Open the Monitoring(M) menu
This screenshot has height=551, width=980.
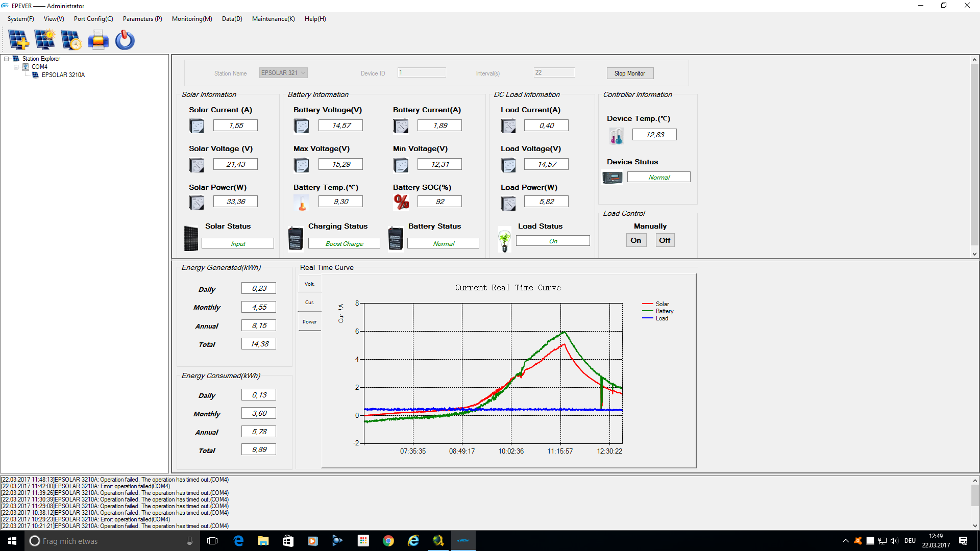(192, 19)
